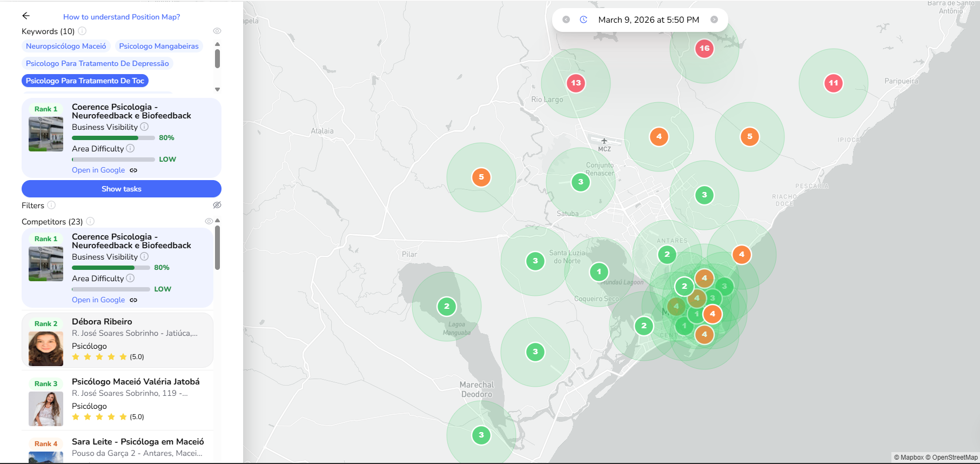Click Show tasks button
Screen dimensions: 980x464
pyautogui.click(x=122, y=189)
